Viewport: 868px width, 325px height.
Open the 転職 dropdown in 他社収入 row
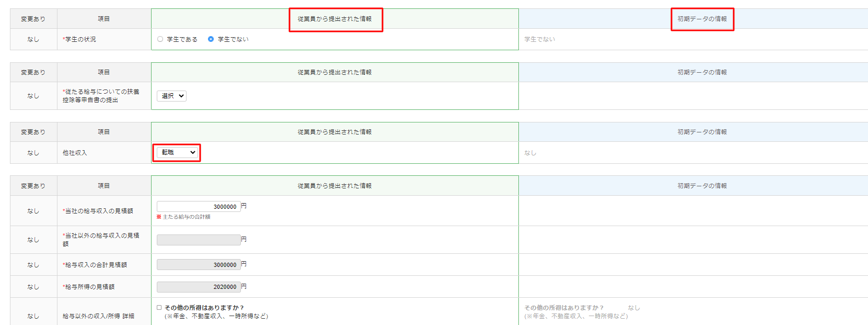pos(177,152)
